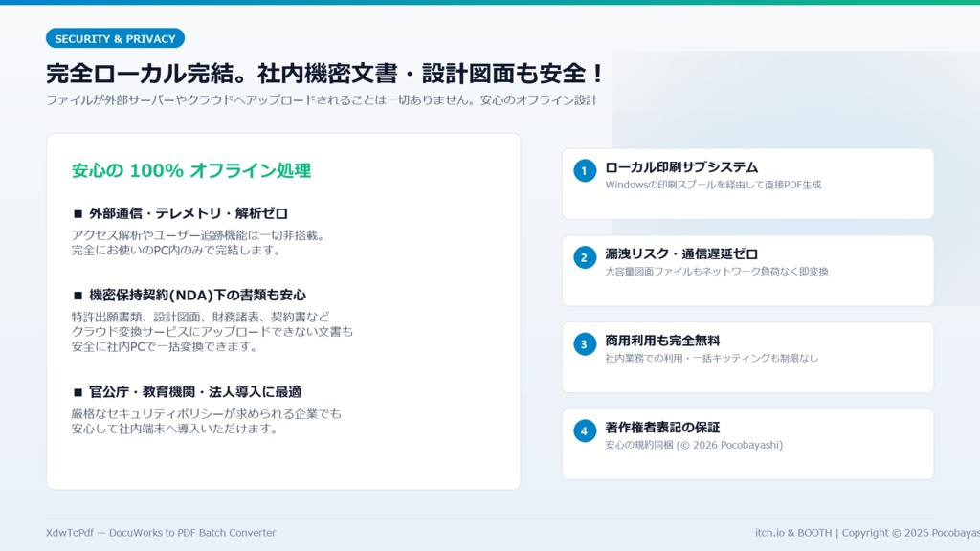
Task: Click the number 2 circle icon
Action: (x=585, y=257)
